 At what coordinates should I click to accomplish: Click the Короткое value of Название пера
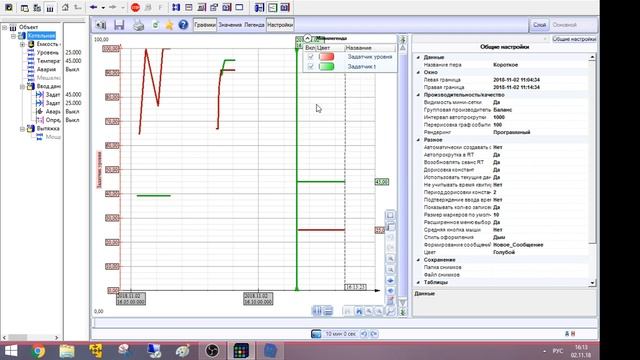point(505,65)
